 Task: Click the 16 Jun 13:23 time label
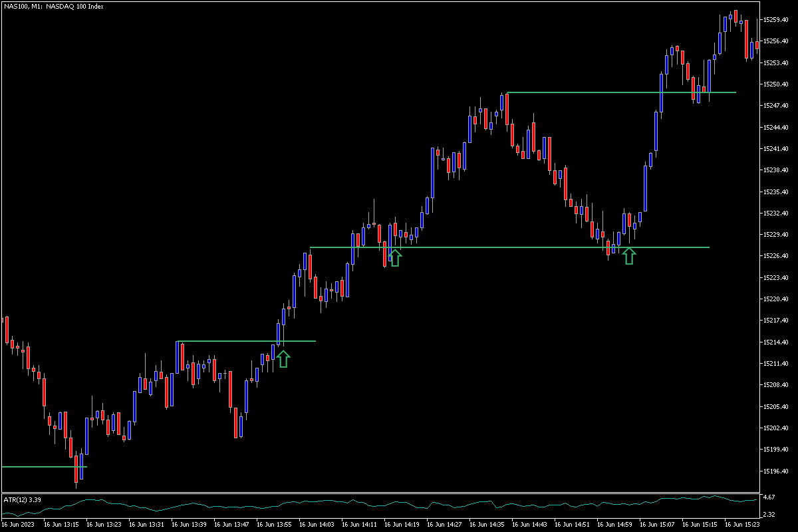tap(104, 525)
